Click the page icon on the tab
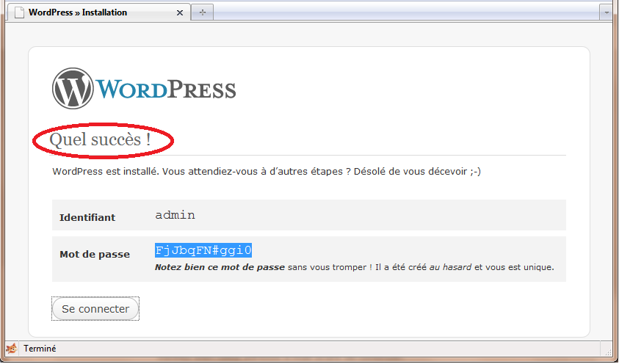Viewport: 619px width, 364px height. (19, 12)
